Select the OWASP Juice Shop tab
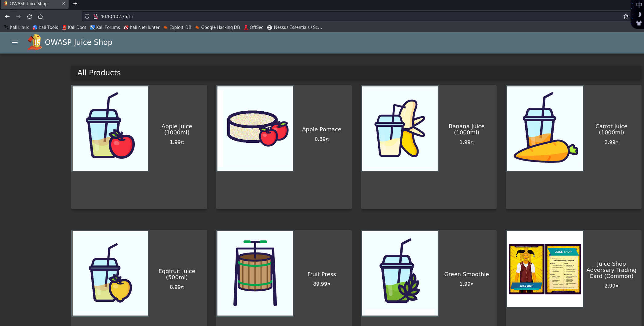This screenshot has height=326, width=644. (x=29, y=4)
